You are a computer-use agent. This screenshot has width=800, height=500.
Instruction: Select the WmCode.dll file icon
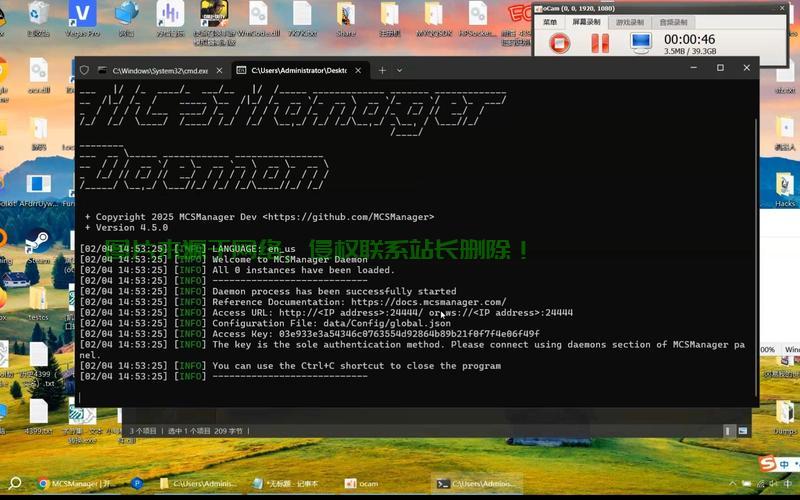click(258, 19)
